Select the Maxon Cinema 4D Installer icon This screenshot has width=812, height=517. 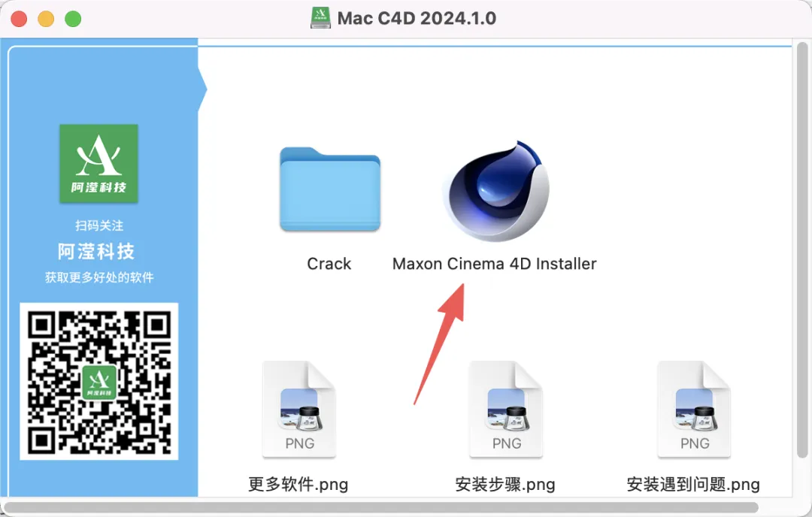pyautogui.click(x=495, y=191)
